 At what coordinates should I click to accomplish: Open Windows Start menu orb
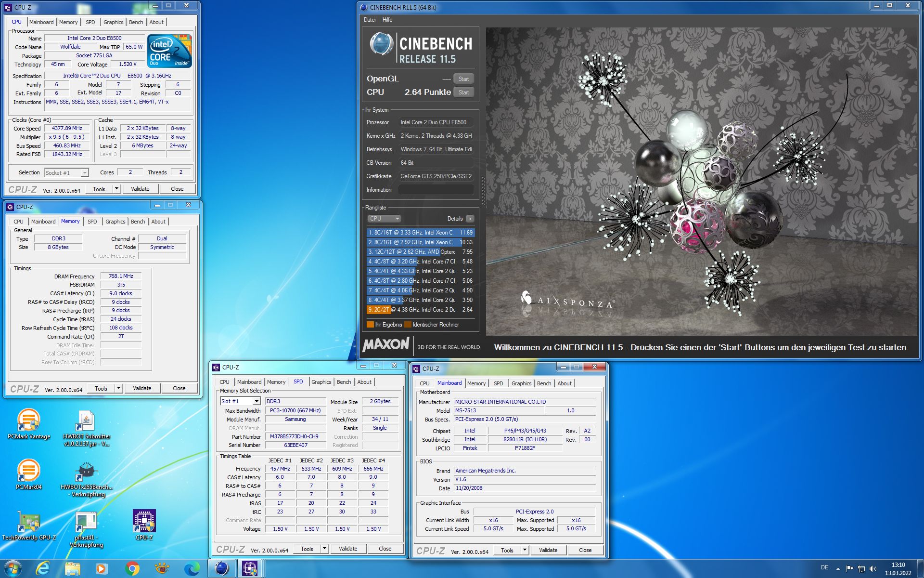13,569
